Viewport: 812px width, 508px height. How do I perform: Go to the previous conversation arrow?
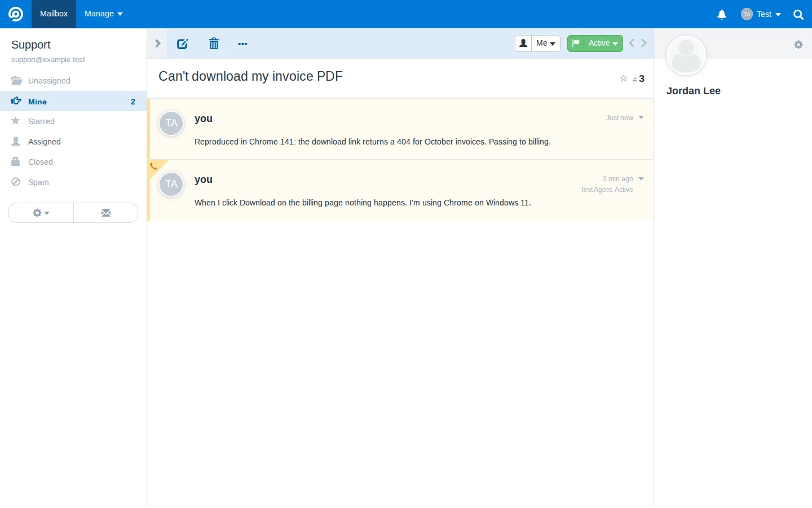pos(632,43)
